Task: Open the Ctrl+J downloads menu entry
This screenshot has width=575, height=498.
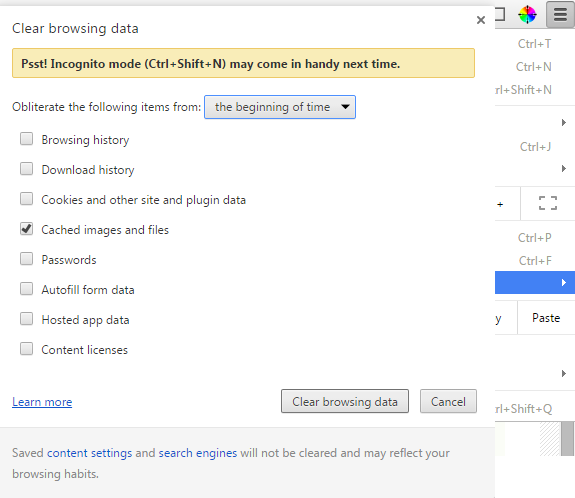Action: [535, 147]
